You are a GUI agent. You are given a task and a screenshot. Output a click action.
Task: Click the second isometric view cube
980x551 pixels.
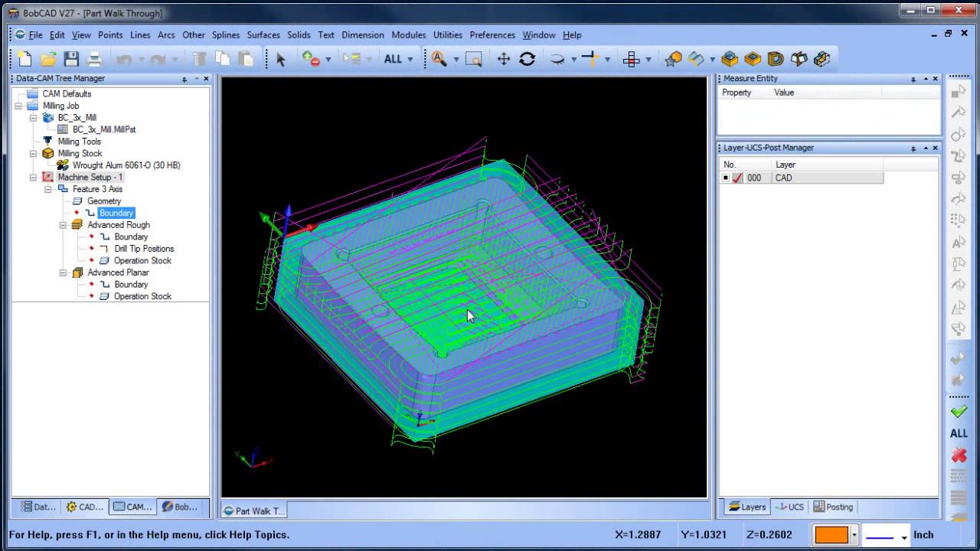tap(753, 59)
